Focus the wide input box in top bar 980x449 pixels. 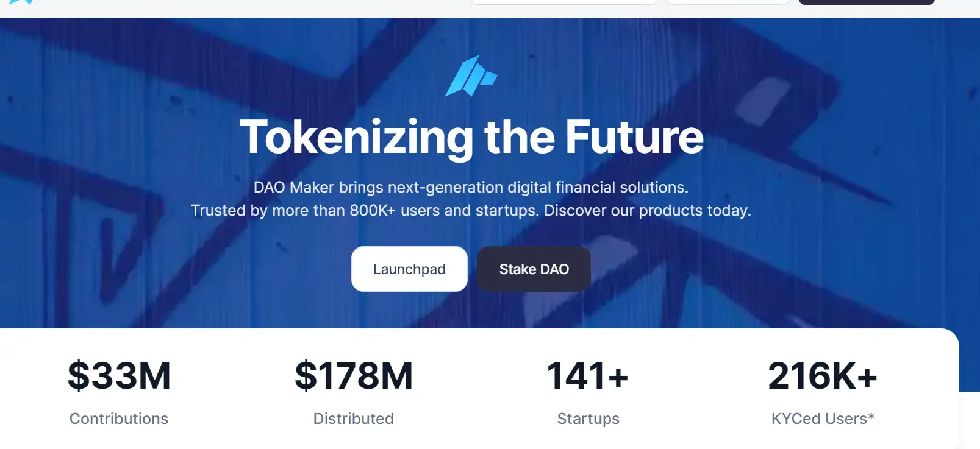[x=564, y=2]
